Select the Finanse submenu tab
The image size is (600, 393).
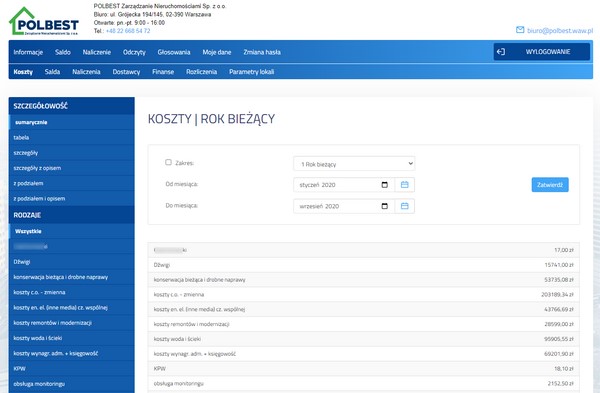pos(163,72)
